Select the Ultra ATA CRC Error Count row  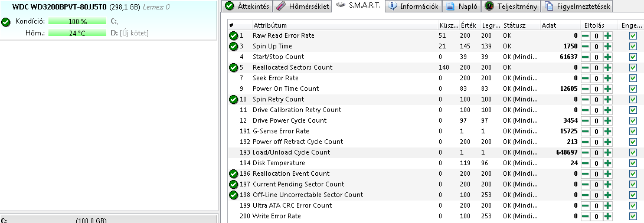(436, 206)
